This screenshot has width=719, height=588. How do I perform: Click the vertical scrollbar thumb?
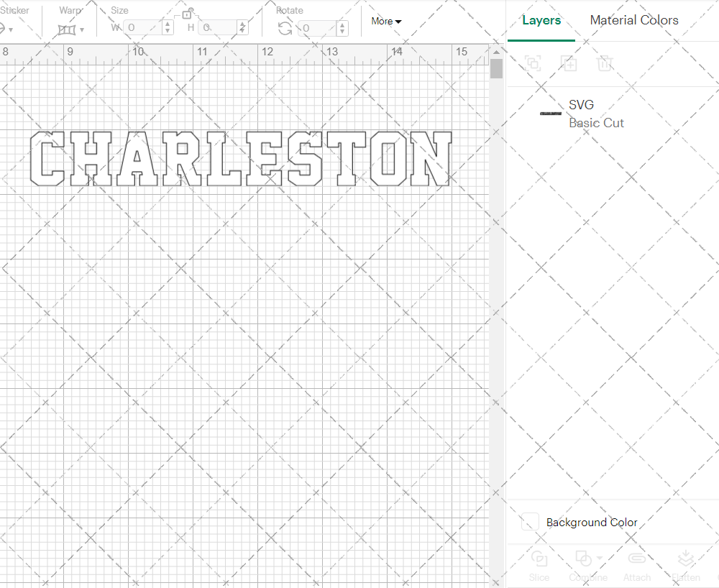496,69
